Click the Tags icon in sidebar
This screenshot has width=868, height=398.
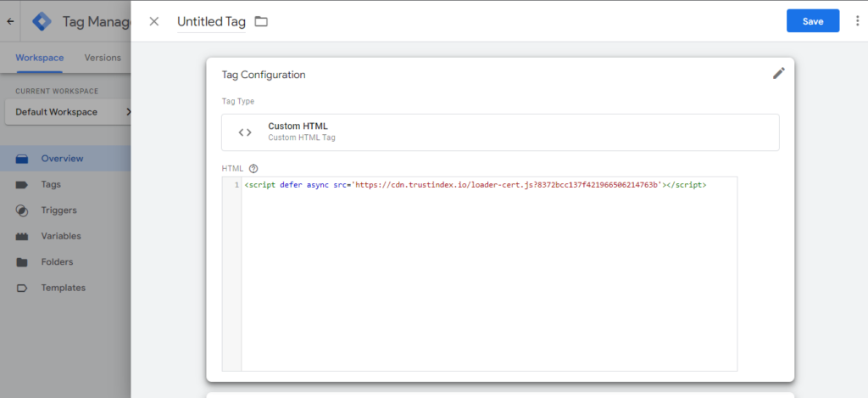tap(22, 184)
